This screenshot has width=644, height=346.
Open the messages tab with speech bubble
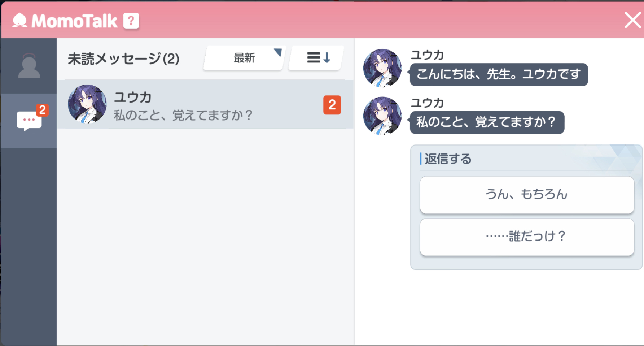point(29,121)
